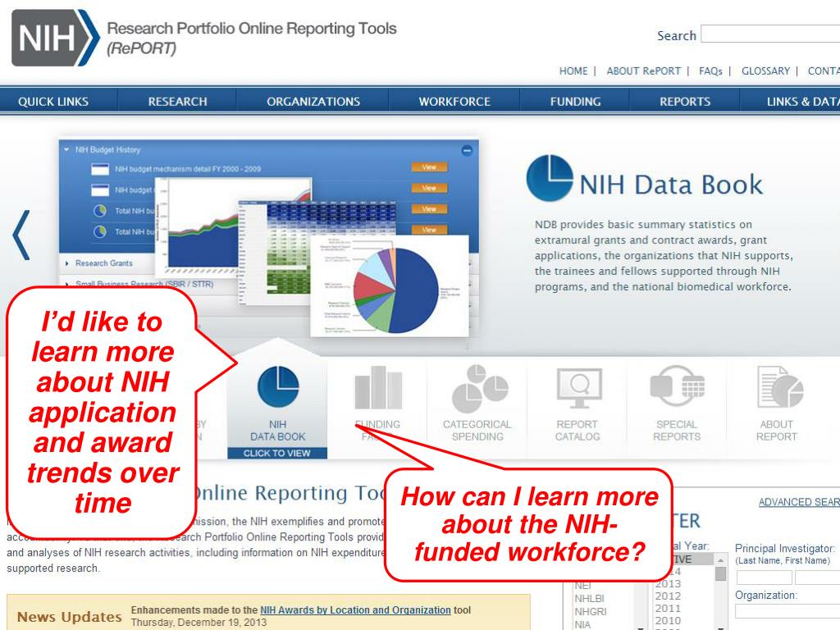The width and height of the screenshot is (840, 630).
Task: Open the WORKFORCE menu
Action: point(454,101)
